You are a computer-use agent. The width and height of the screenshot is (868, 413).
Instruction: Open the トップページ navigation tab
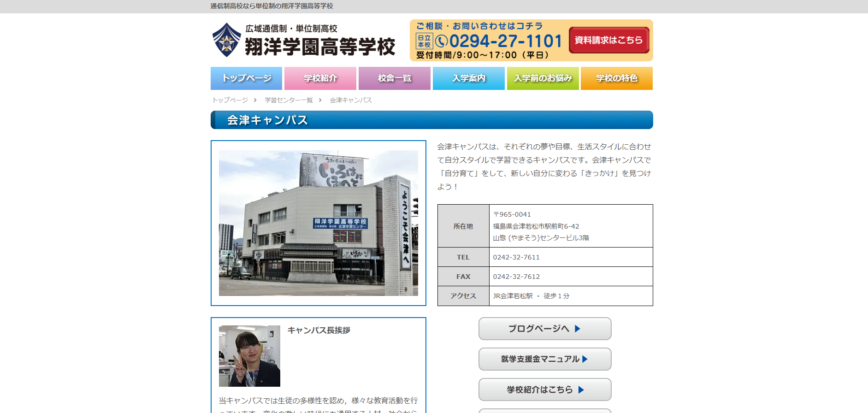pos(246,78)
